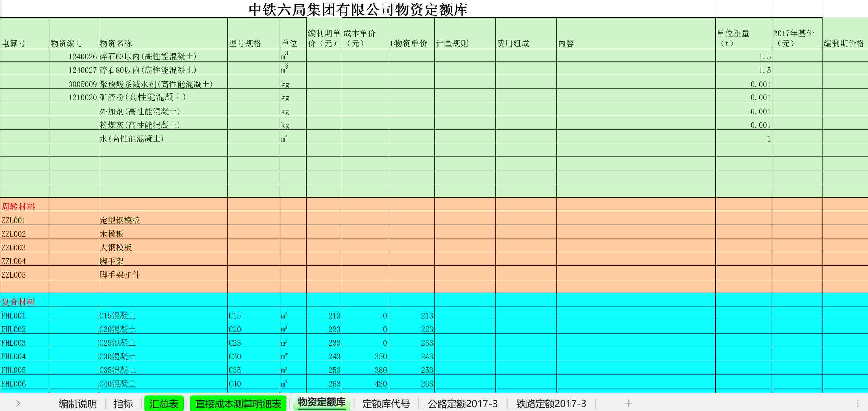Add a new sheet with the plus icon
868x411 pixels.
(x=628, y=403)
